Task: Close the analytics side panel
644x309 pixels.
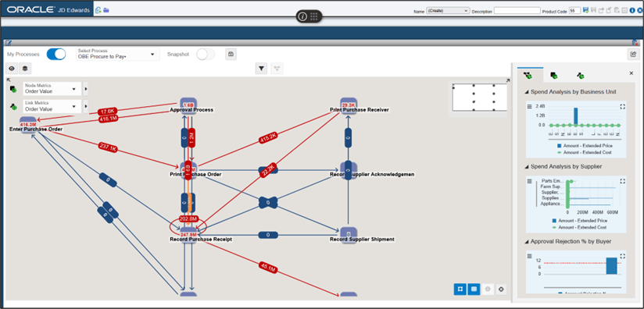Action: click(631, 73)
